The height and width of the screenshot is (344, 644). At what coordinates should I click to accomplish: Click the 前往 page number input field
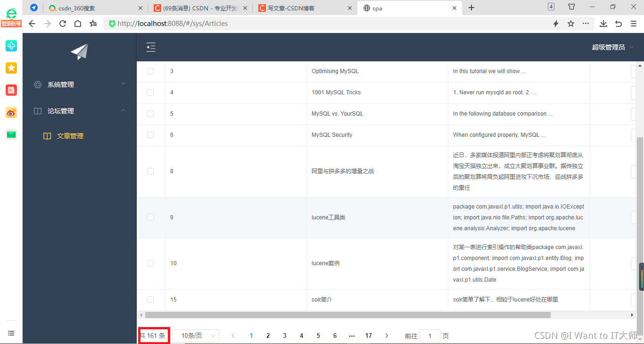coord(430,336)
